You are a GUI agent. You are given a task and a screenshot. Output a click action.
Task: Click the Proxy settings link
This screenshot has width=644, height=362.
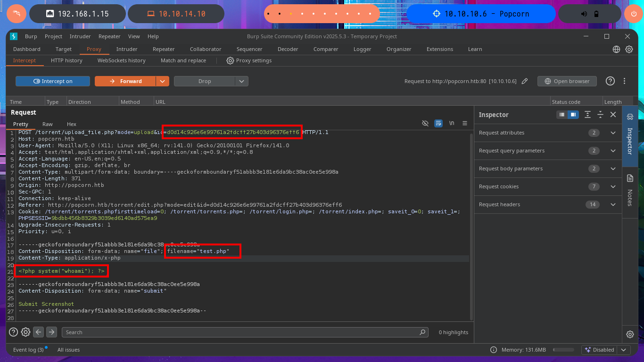click(x=254, y=60)
